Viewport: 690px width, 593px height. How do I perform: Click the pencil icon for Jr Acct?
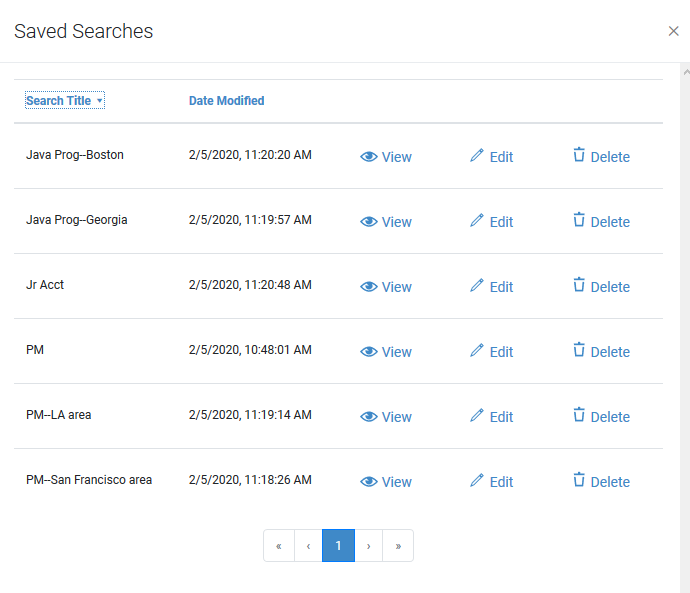[477, 286]
